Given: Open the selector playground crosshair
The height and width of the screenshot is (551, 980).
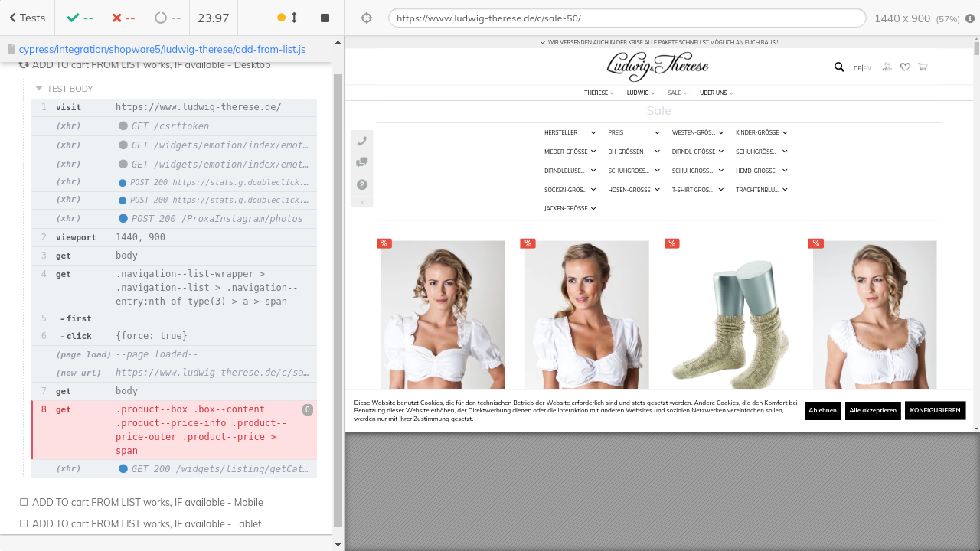Looking at the screenshot, I should [366, 18].
